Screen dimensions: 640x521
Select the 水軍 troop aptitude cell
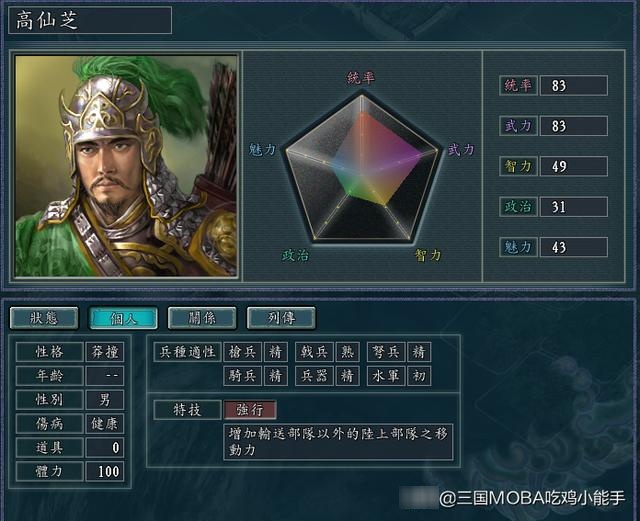click(x=386, y=376)
